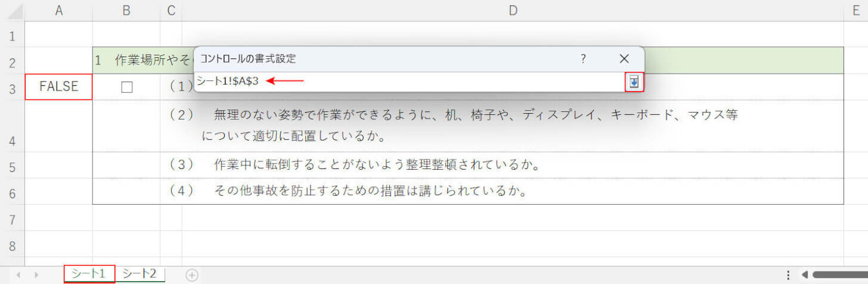Screen dimensions: 868x284
Task: Click the previous sheet navigation arrow
Action: (18, 274)
